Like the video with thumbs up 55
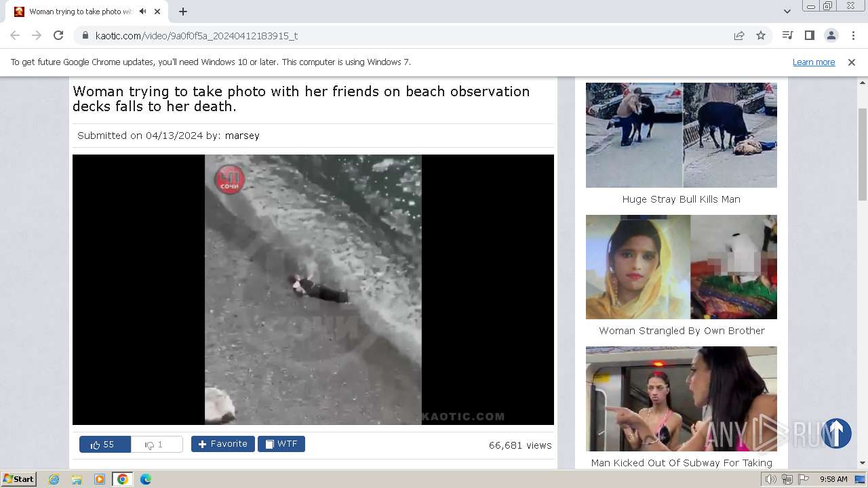 coord(104,445)
